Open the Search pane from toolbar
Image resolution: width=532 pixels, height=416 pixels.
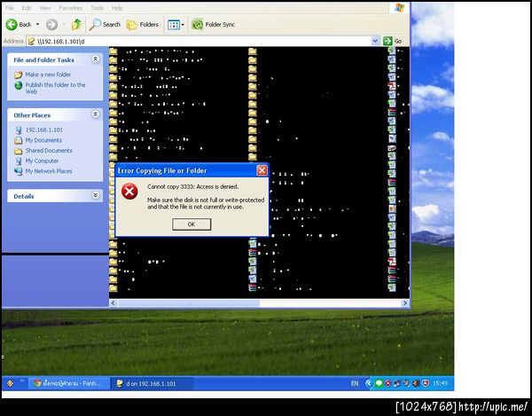click(105, 25)
